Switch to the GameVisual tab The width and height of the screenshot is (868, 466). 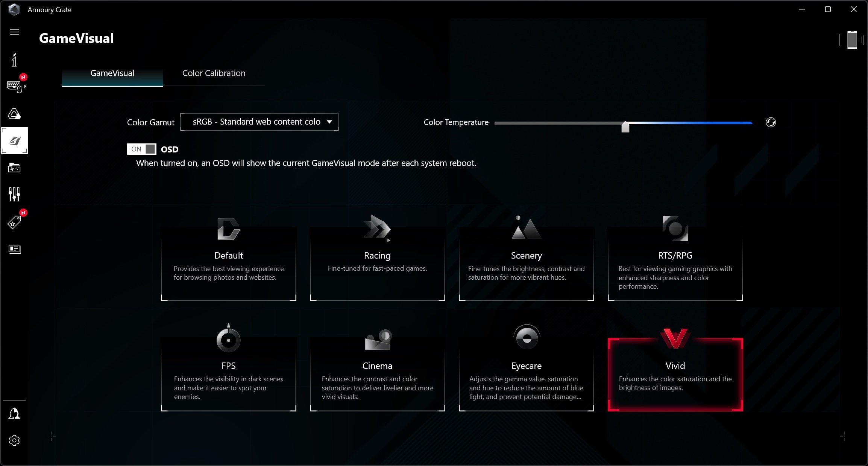[x=112, y=73]
